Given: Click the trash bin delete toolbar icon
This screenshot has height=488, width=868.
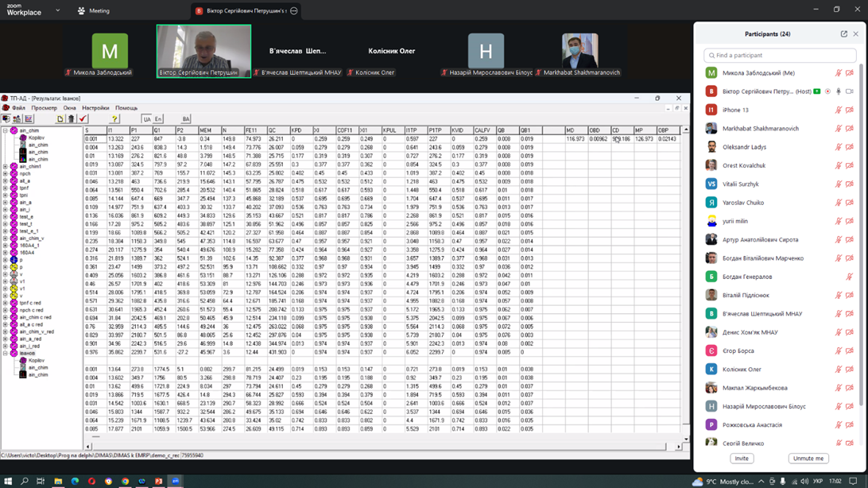Looking at the screenshot, I should 71,118.
